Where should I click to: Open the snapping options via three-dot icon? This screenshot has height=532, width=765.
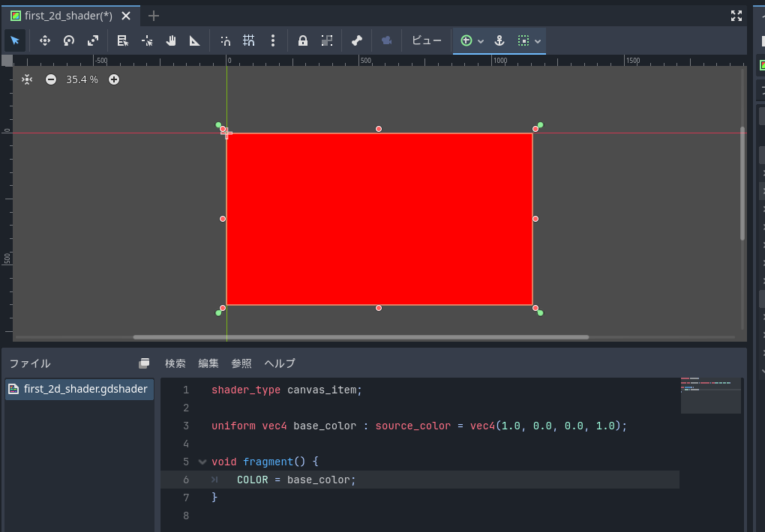pos(272,40)
